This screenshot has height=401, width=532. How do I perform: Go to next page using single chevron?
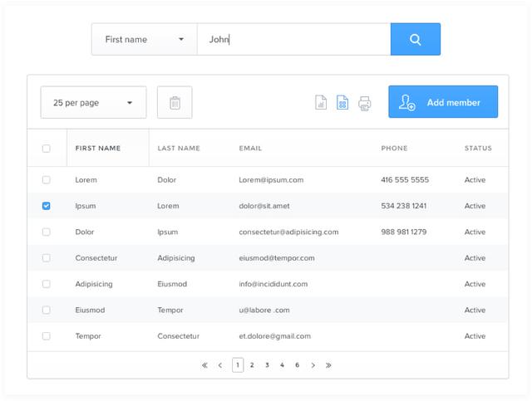313,365
